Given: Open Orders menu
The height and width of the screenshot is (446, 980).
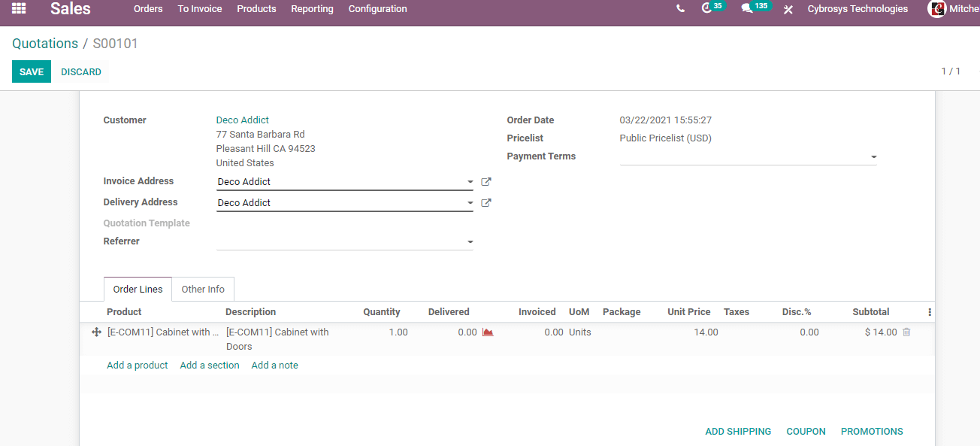Looking at the screenshot, I should (x=148, y=9).
